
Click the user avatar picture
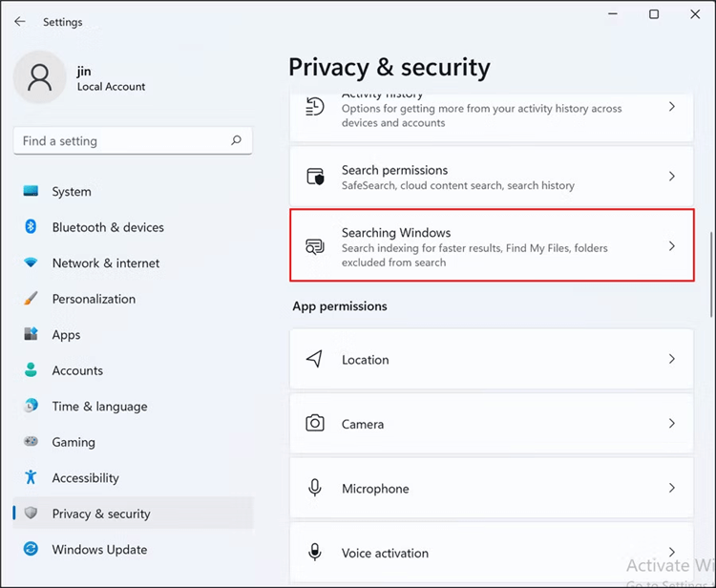[40, 77]
